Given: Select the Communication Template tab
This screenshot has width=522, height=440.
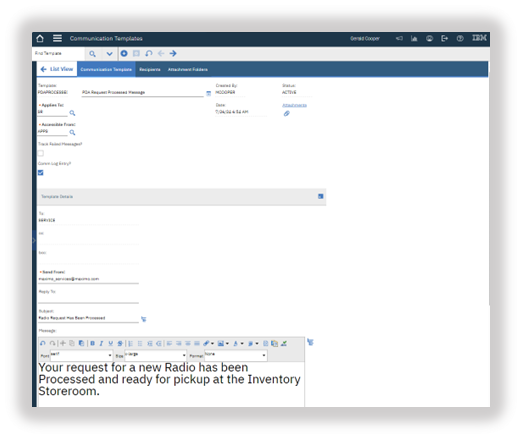Looking at the screenshot, I should 106,69.
